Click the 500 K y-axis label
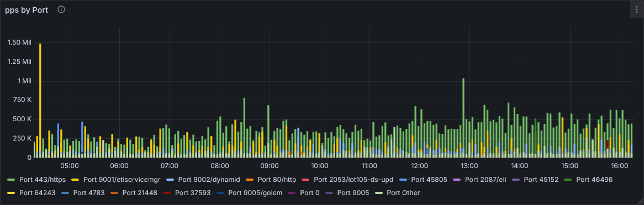Viewport: 644px width, 205px height. coord(23,120)
